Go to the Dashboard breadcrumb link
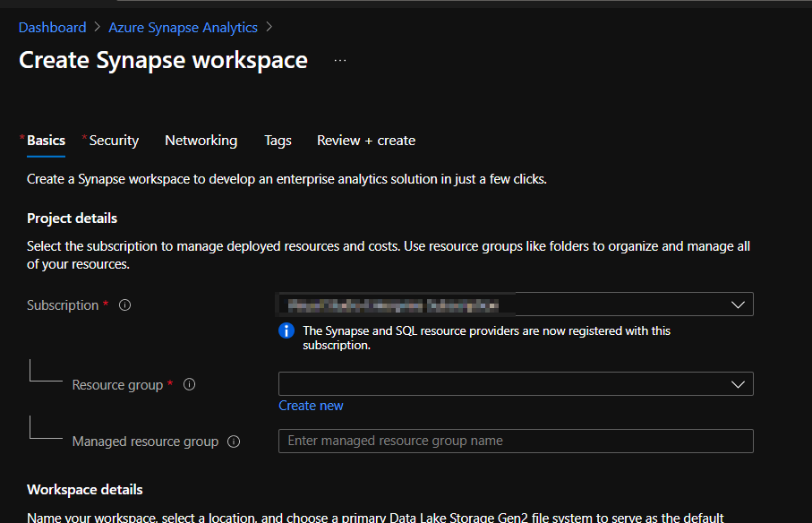Screen dimensions: 812x523 [52, 27]
